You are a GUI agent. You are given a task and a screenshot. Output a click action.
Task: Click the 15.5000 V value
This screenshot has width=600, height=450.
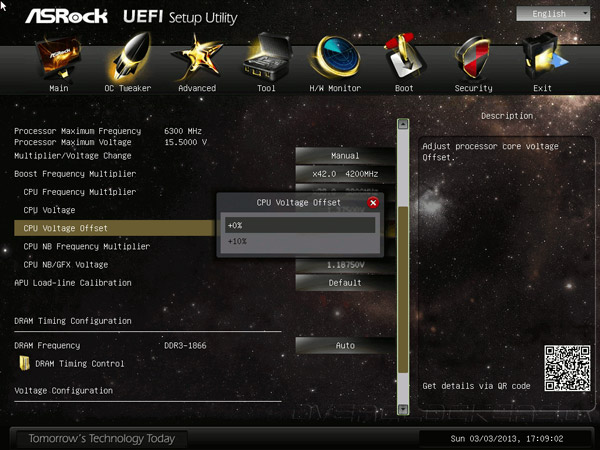(x=186, y=142)
